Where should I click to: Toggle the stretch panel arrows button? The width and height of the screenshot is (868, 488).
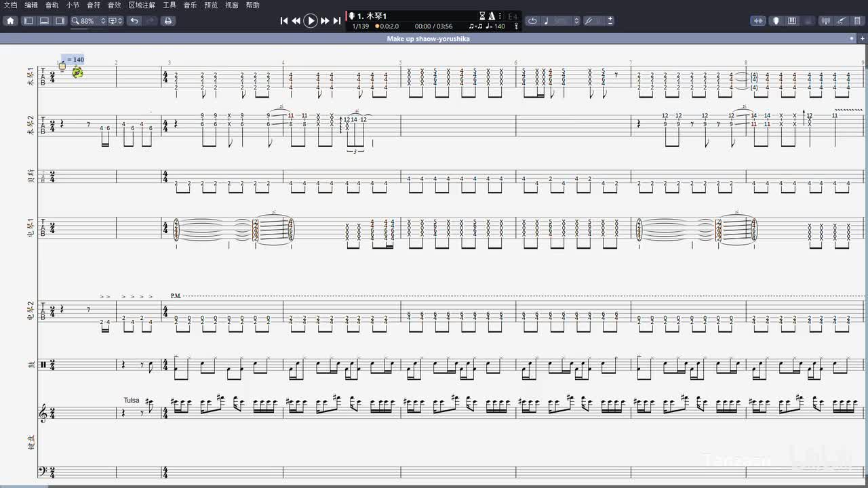click(758, 21)
